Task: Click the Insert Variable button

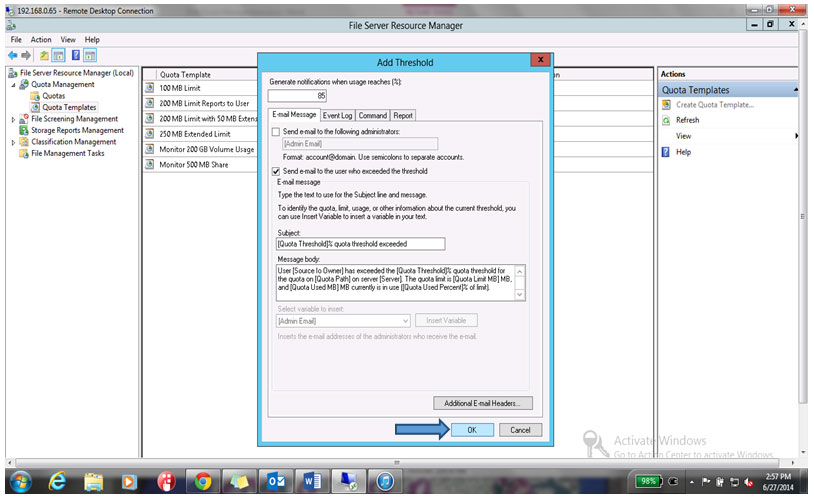Action: 446,320
